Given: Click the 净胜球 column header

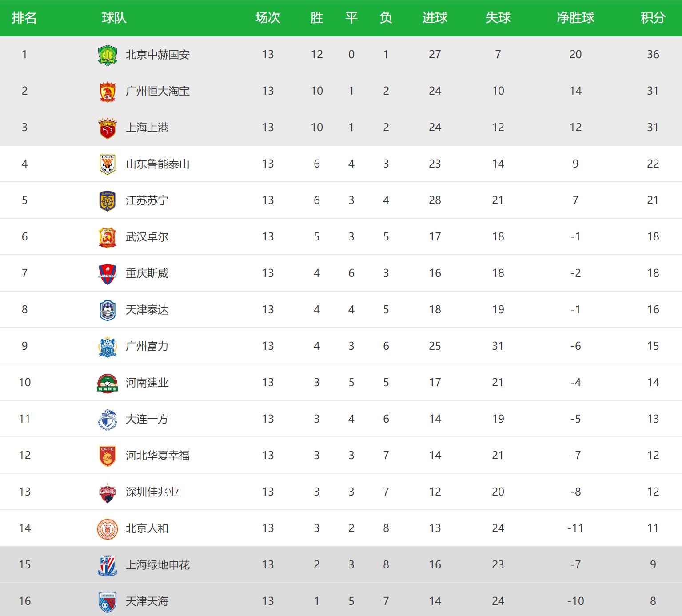Looking at the screenshot, I should coord(575,18).
